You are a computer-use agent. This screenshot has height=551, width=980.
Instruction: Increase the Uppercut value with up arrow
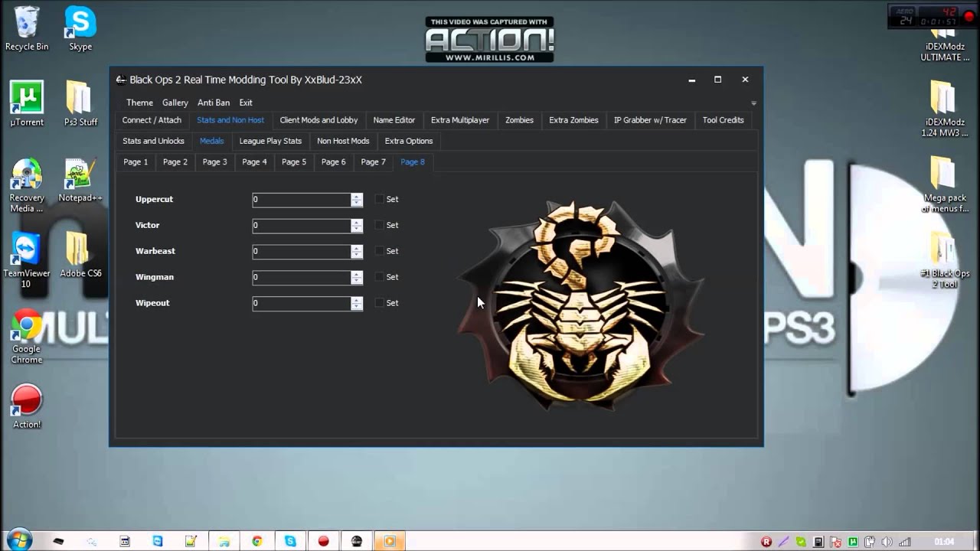pos(357,197)
